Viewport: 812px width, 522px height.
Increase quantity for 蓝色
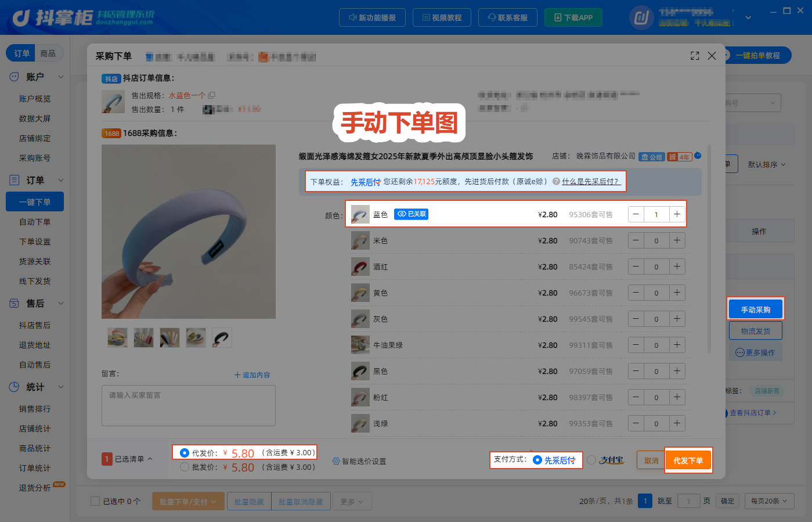(677, 214)
